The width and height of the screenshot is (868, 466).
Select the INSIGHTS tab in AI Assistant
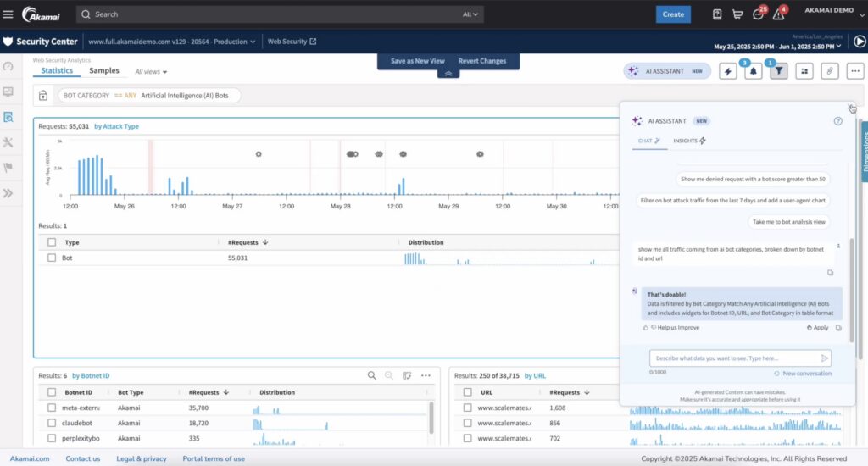click(689, 141)
